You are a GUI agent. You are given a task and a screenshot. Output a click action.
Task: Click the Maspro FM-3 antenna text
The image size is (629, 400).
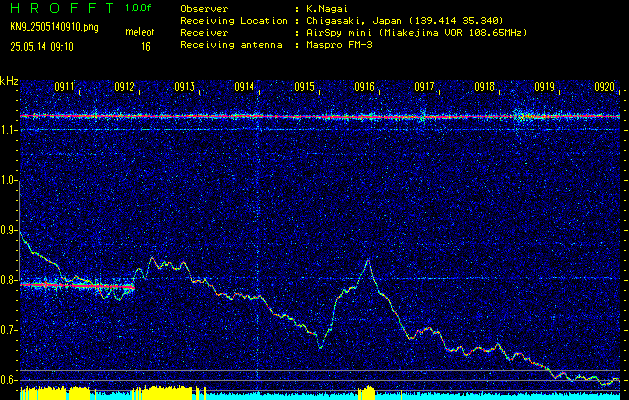point(339,45)
